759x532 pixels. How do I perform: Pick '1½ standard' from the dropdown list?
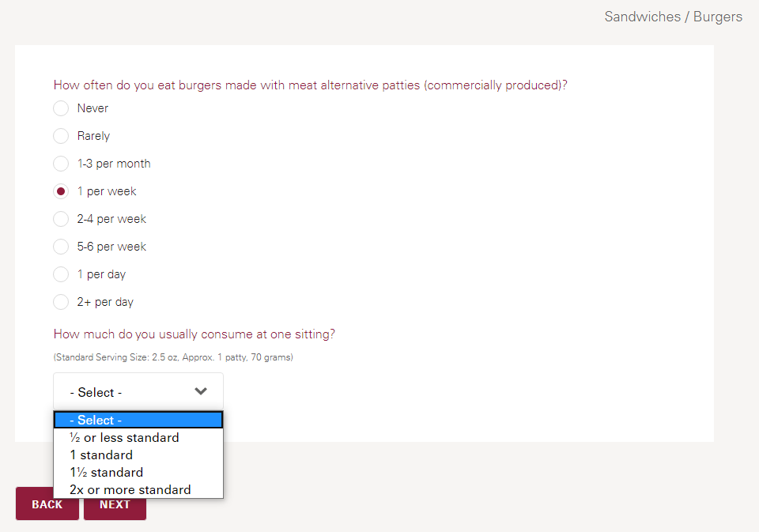(106, 473)
